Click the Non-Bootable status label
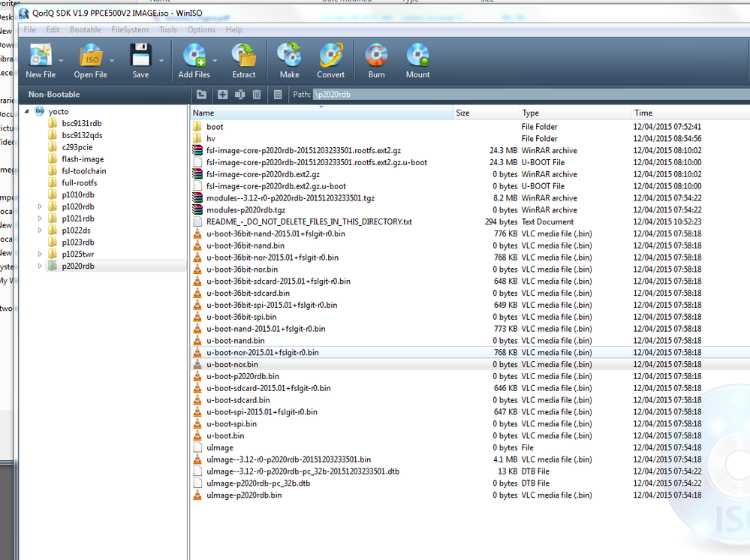The width and height of the screenshot is (750, 560). [54, 95]
